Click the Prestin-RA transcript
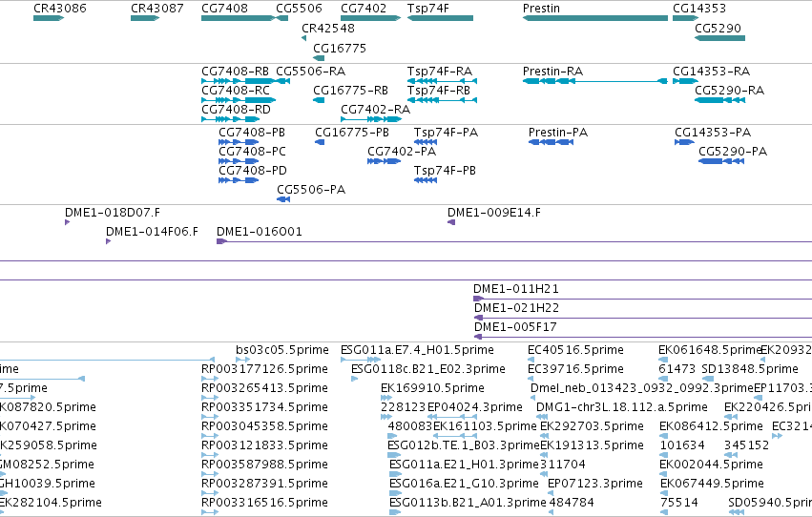Screen dimensions: 812x517 pyautogui.click(x=595, y=81)
